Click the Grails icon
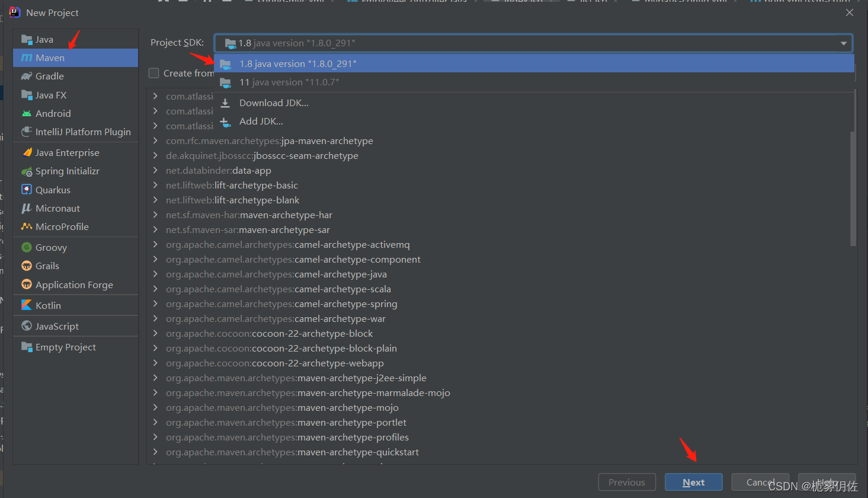The height and width of the screenshot is (498, 868). point(27,266)
